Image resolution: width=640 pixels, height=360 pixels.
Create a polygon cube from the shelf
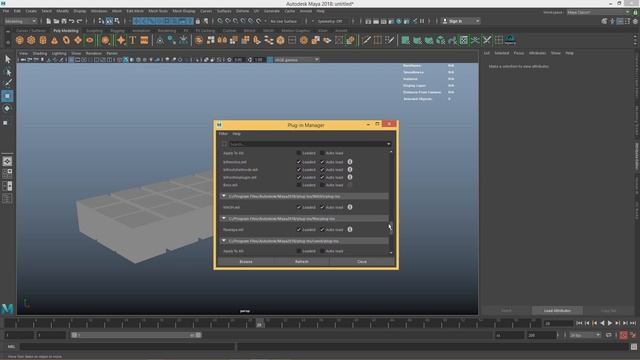coord(31,40)
